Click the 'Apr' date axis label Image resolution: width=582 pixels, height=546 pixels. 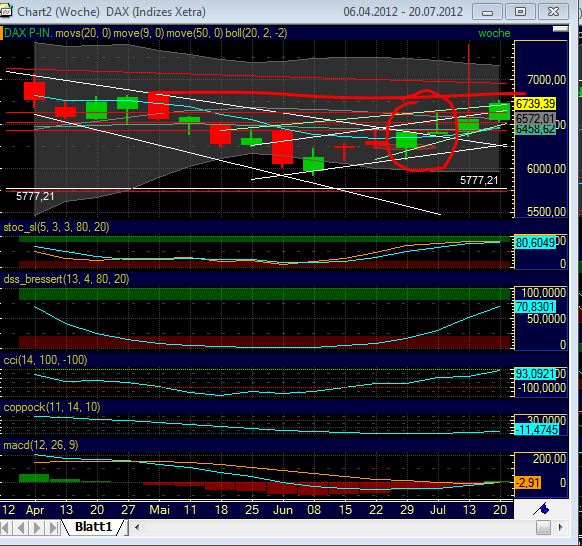click(x=35, y=510)
